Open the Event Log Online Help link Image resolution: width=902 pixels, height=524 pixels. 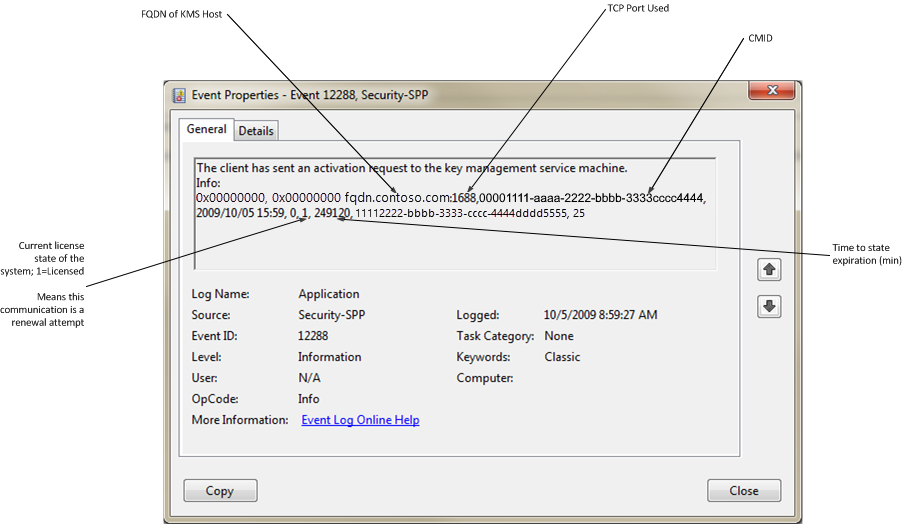pos(360,420)
